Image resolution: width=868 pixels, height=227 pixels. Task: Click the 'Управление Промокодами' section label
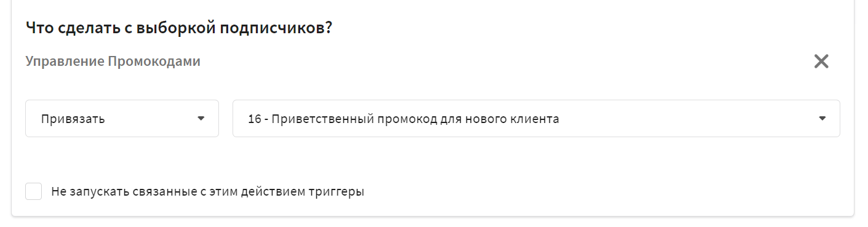tap(113, 62)
